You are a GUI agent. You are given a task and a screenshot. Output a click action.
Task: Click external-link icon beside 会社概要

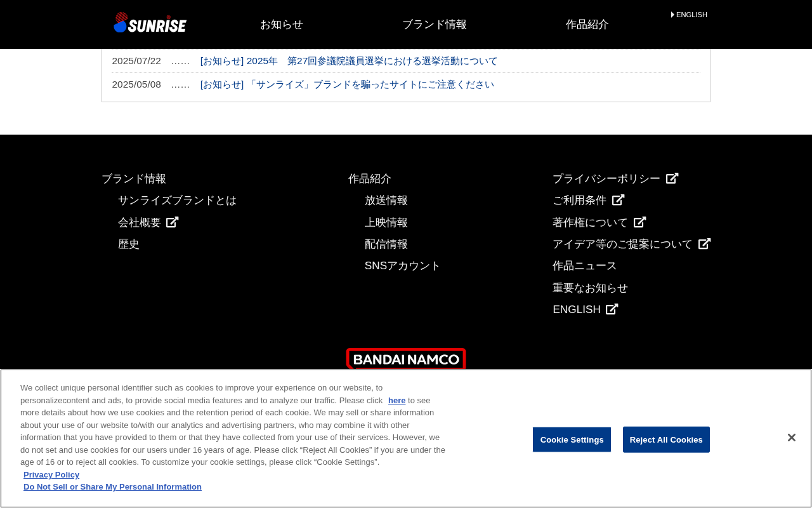(173, 222)
